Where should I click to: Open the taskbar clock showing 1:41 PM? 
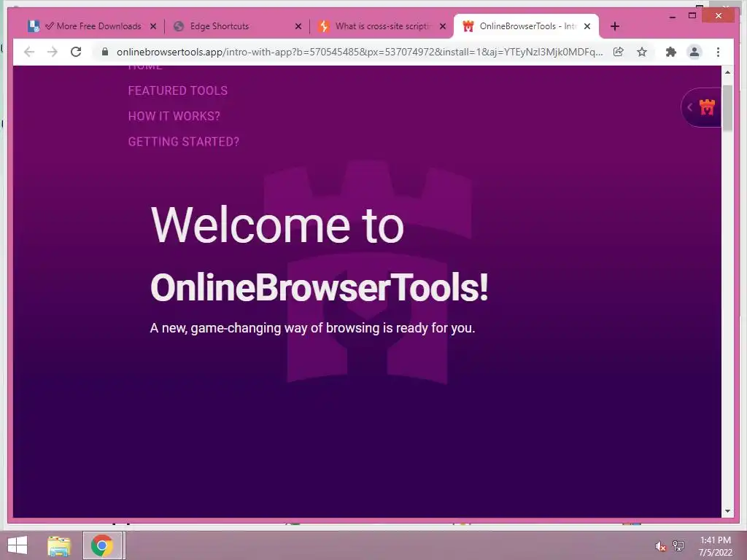[716, 545]
